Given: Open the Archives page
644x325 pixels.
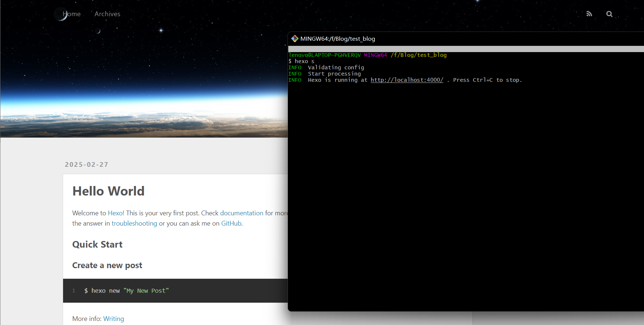Looking at the screenshot, I should point(107,14).
